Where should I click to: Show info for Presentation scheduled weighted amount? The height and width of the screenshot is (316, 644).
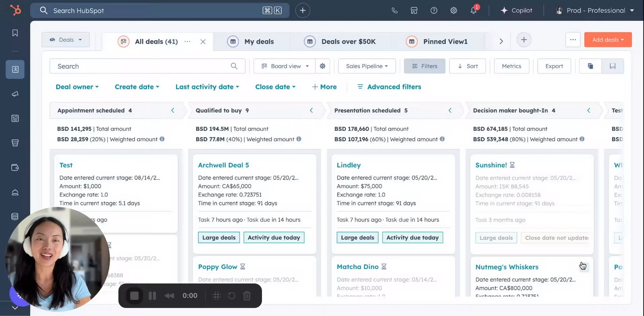(x=442, y=139)
